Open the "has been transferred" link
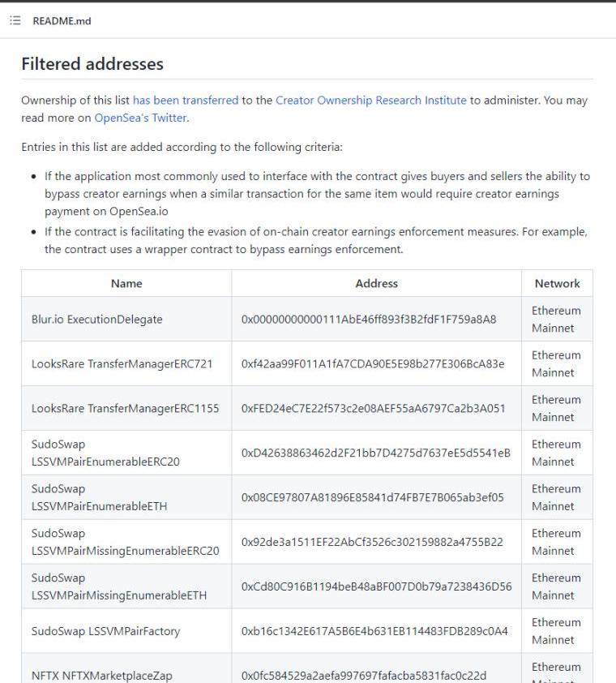616x683 pixels. 185,101
